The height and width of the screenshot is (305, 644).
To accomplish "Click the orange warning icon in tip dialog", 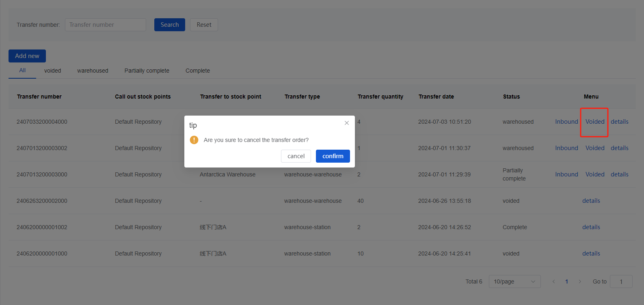I will (x=194, y=140).
